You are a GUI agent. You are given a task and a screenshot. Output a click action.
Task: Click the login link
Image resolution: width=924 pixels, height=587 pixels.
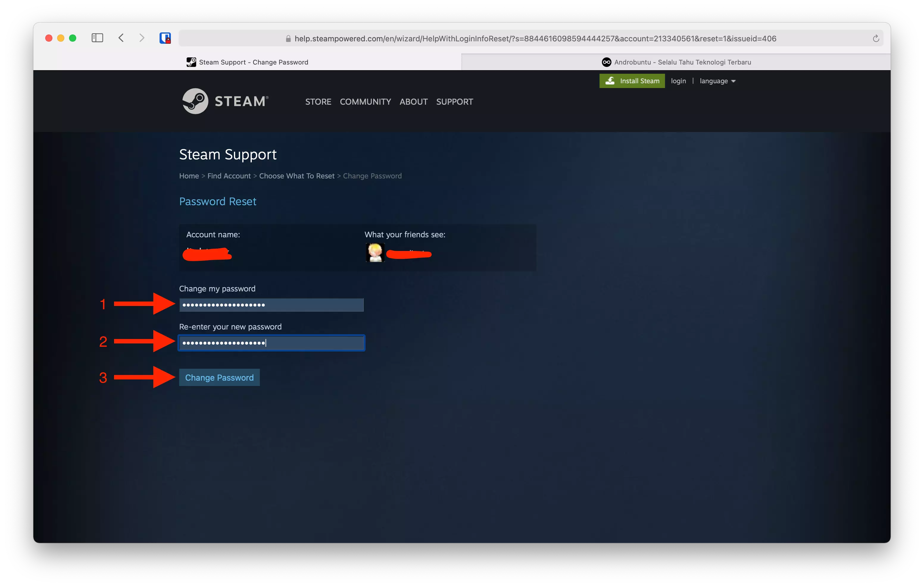point(679,81)
